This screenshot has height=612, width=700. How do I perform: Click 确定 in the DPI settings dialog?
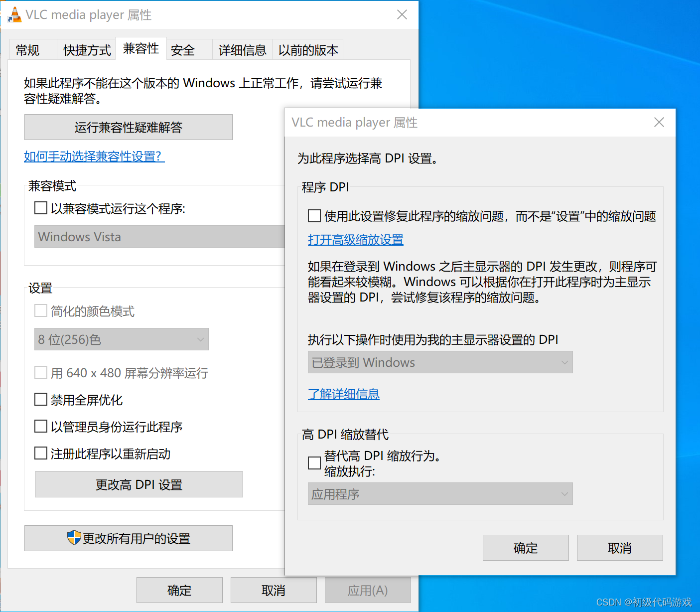coord(526,548)
